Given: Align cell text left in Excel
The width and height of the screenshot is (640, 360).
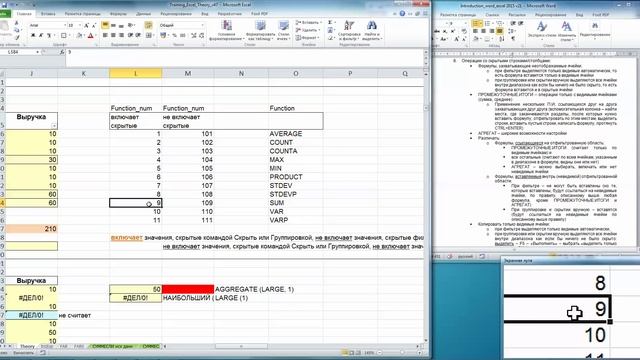Looking at the screenshot, I should coord(105,35).
